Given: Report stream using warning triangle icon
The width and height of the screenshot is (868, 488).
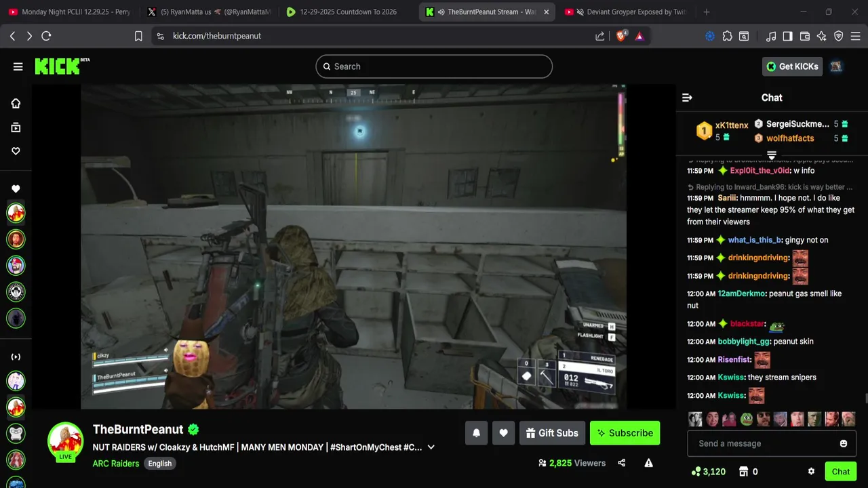Looking at the screenshot, I should tap(648, 463).
